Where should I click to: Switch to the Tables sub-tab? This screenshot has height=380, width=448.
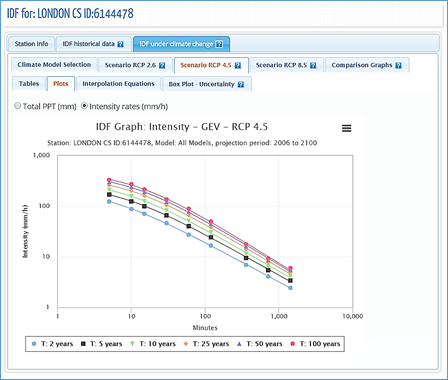click(29, 84)
